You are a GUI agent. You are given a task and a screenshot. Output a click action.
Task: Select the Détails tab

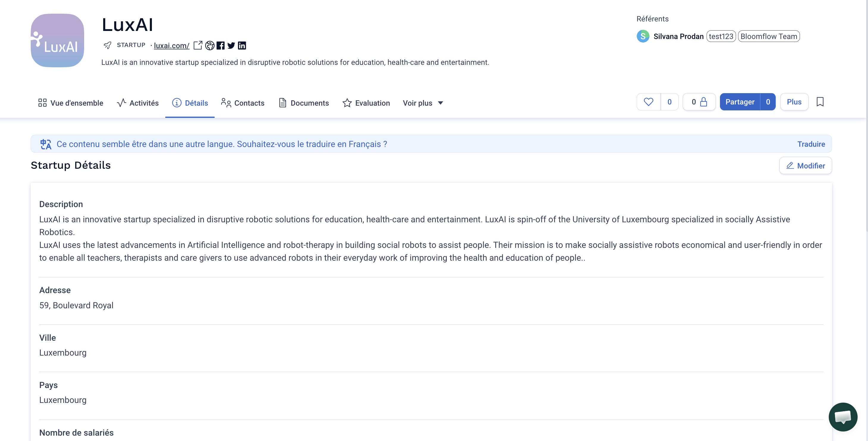click(190, 103)
